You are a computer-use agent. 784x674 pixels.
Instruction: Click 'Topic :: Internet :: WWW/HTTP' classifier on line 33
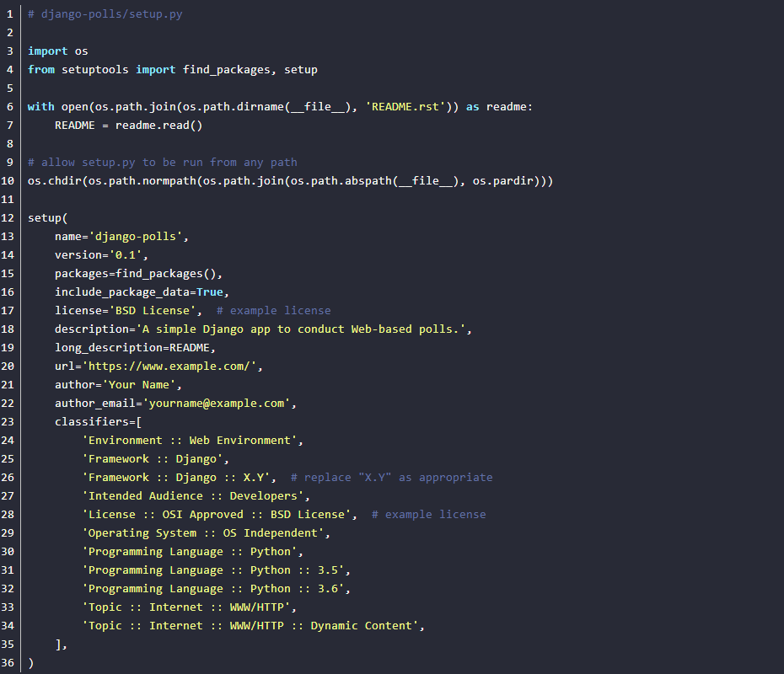point(186,607)
